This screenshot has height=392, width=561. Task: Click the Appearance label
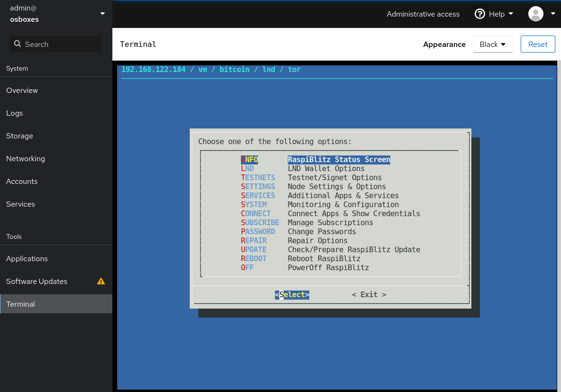pyautogui.click(x=444, y=45)
